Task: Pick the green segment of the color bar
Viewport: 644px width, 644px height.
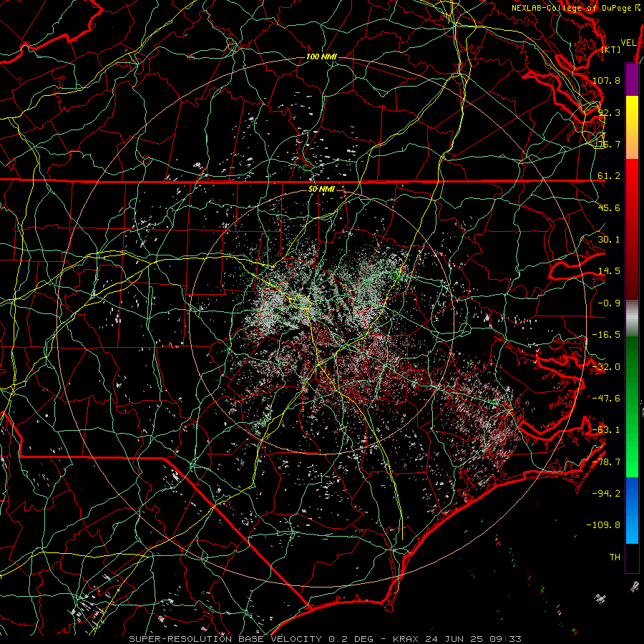Action: (x=632, y=406)
